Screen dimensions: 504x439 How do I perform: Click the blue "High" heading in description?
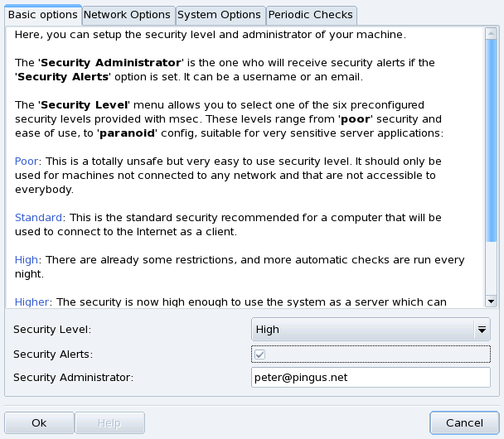tap(27, 260)
